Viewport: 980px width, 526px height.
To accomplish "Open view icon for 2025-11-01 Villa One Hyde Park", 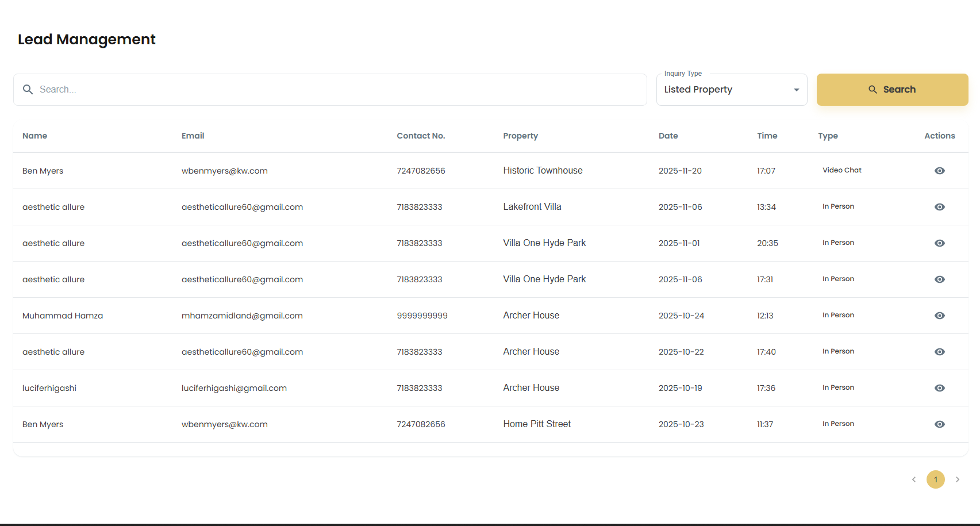I will coord(939,243).
